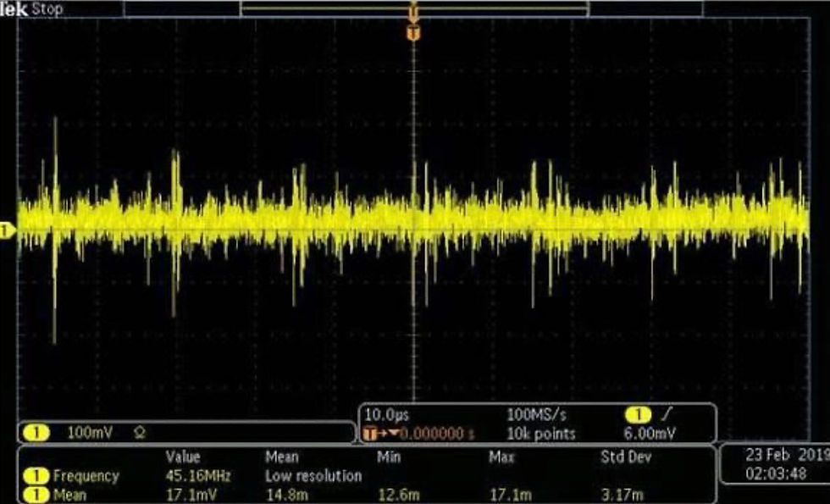This screenshot has width=830, height=504.
Task: Click the Std Dev column header
Action: point(626,457)
